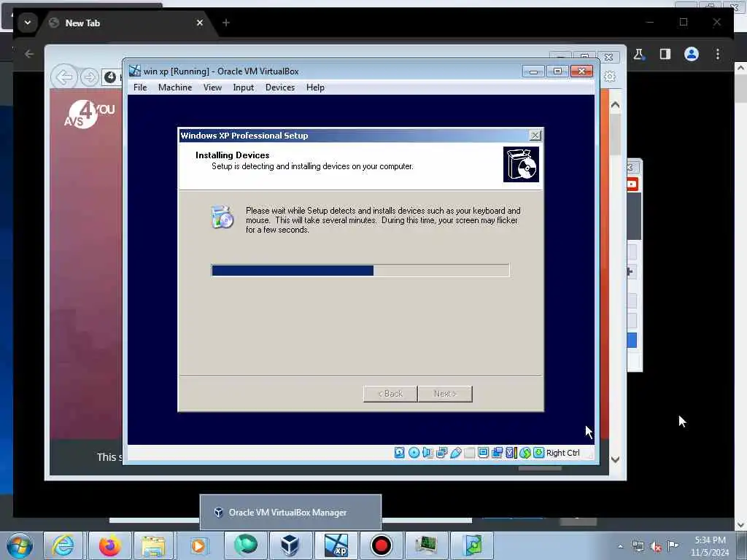Click Chrome back arrow button
The width and height of the screenshot is (747, 560).
(29, 54)
